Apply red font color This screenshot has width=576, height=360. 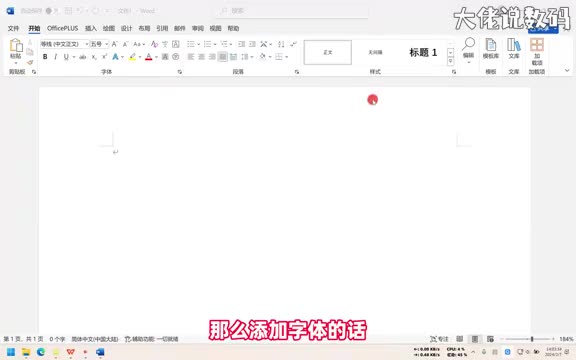tap(148, 57)
